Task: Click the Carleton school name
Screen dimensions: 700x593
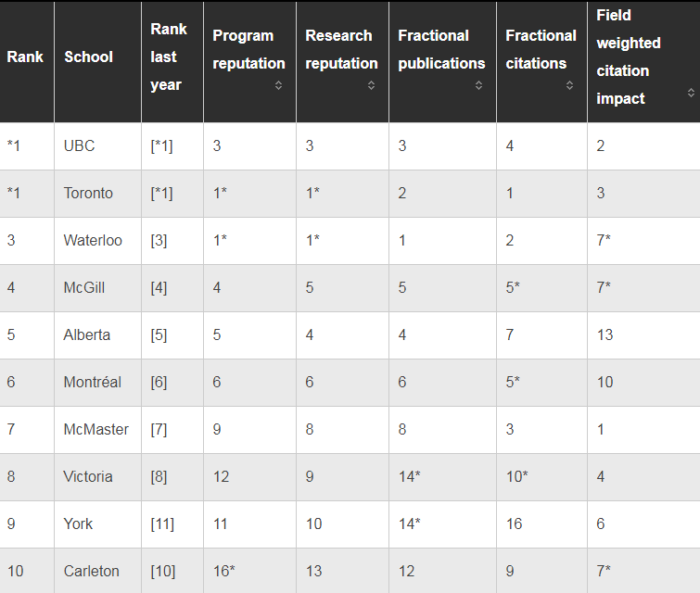Action: (91, 572)
